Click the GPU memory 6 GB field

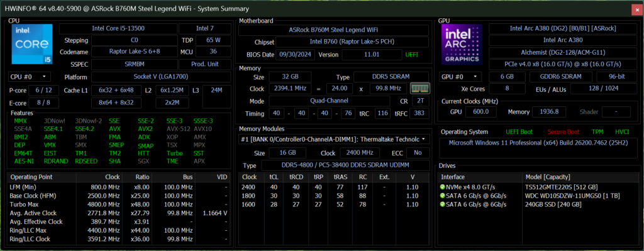pyautogui.click(x=508, y=77)
